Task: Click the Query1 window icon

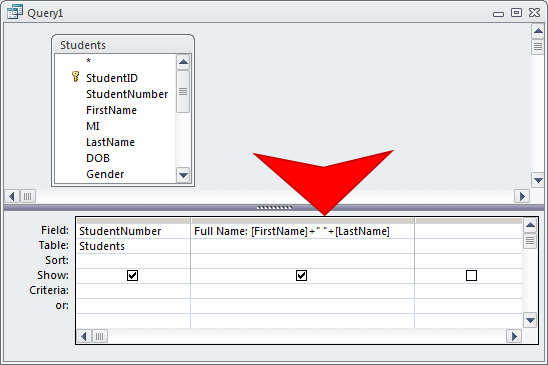Action: tap(15, 12)
